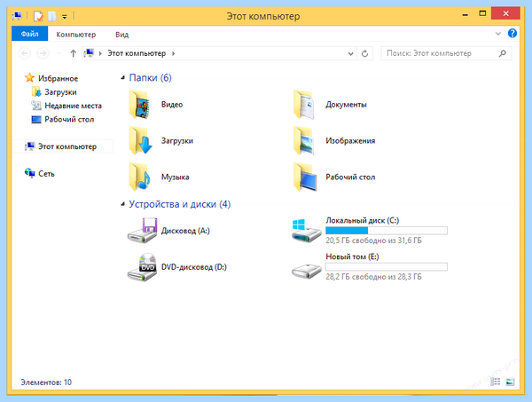Open the Рабочий стол folder icon in Папки

305,177
